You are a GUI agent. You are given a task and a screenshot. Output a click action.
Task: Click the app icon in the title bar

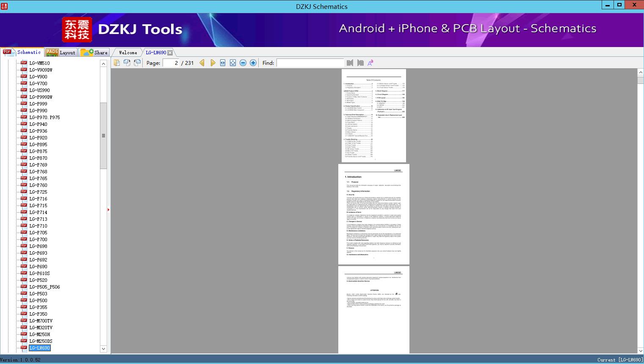click(4, 6)
